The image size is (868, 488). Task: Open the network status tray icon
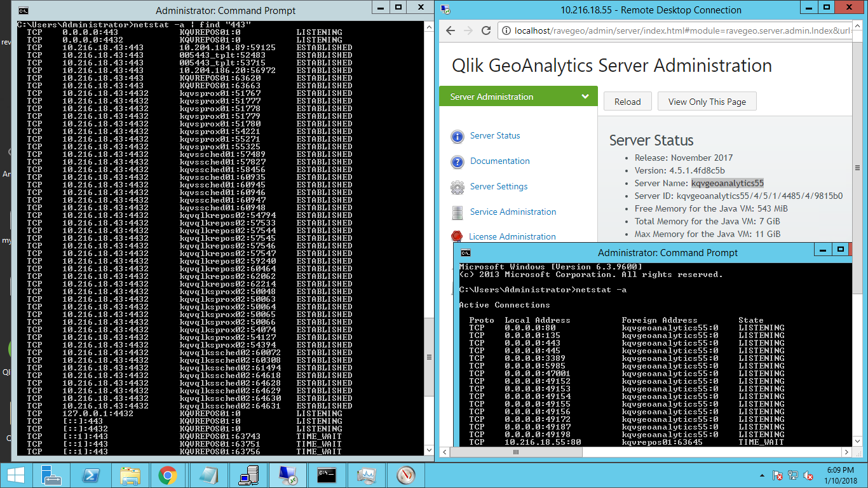pos(793,475)
